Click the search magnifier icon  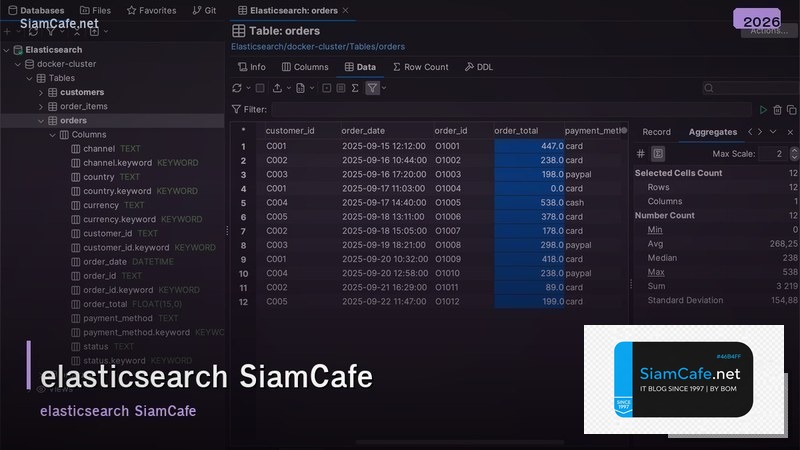pyautogui.click(x=709, y=88)
